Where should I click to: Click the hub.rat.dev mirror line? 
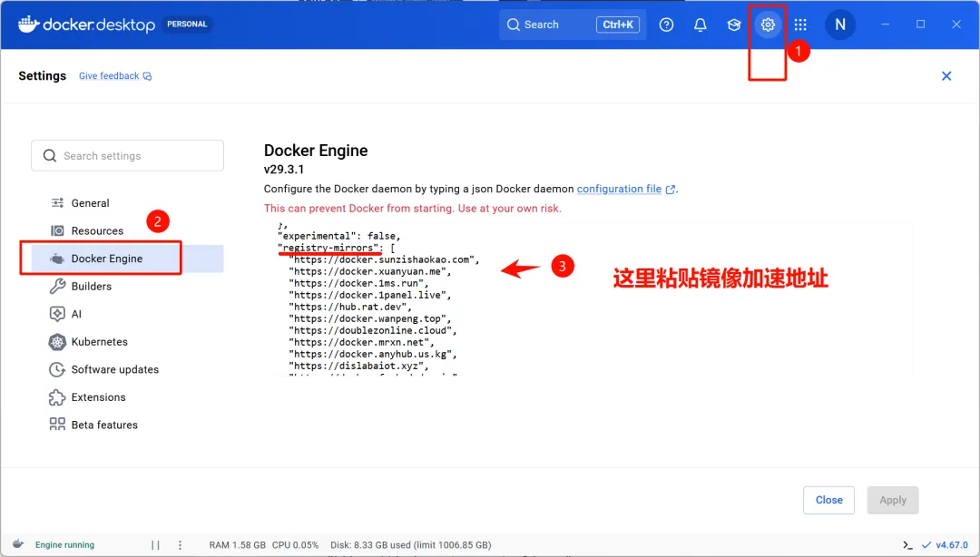click(350, 307)
